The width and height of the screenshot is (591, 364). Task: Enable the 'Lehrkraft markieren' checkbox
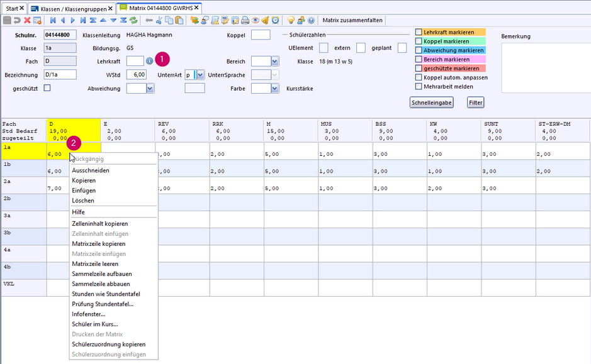pyautogui.click(x=419, y=32)
